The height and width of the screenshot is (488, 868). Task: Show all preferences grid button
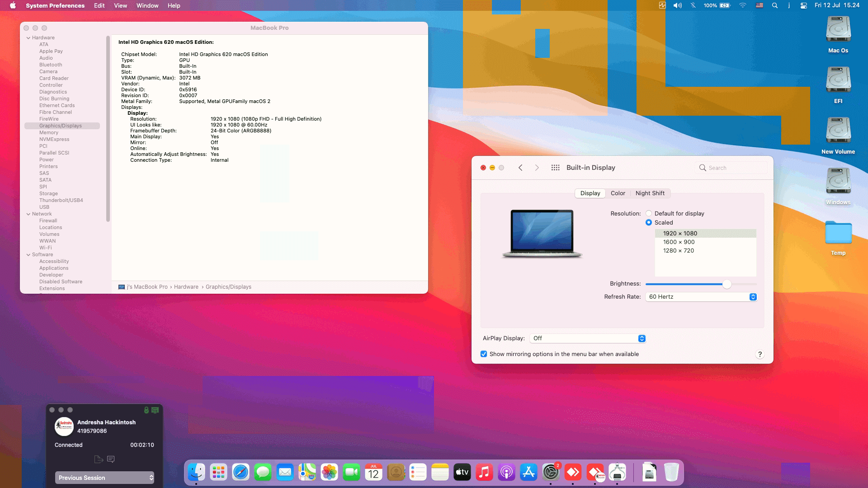pyautogui.click(x=556, y=168)
